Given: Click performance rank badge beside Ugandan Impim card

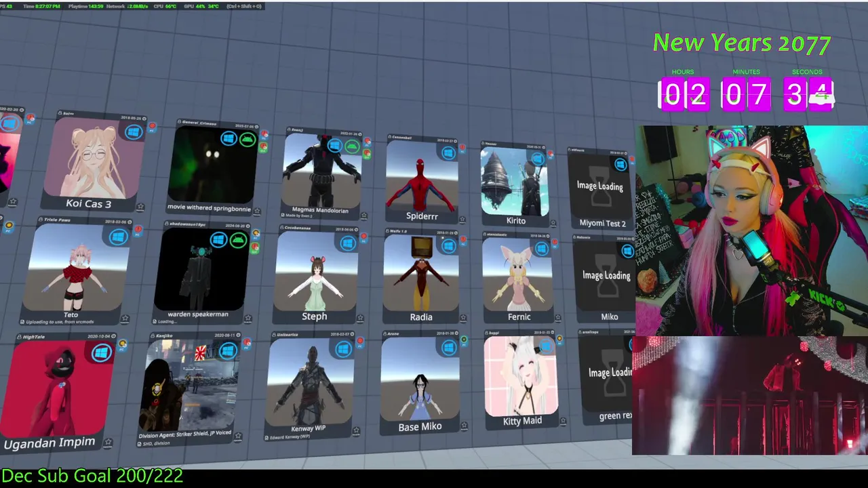Looking at the screenshot, I should point(123,345).
